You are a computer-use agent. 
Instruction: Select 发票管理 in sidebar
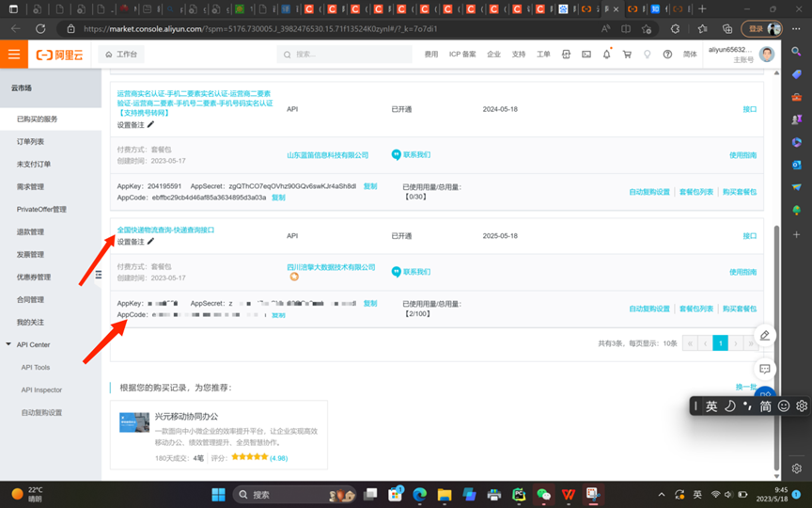click(x=31, y=255)
